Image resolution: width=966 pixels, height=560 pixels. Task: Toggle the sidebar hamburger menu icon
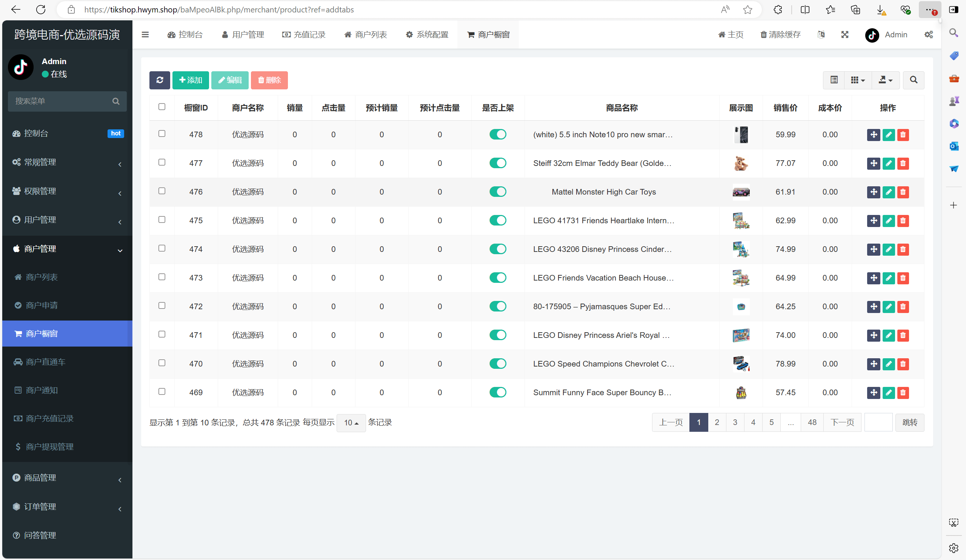[145, 34]
